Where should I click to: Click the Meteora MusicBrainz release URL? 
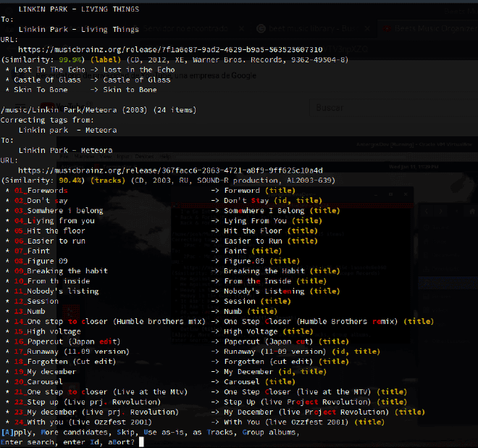coord(170,170)
